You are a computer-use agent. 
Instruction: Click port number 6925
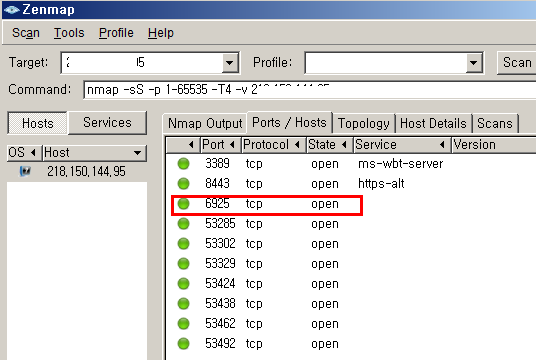click(x=217, y=204)
